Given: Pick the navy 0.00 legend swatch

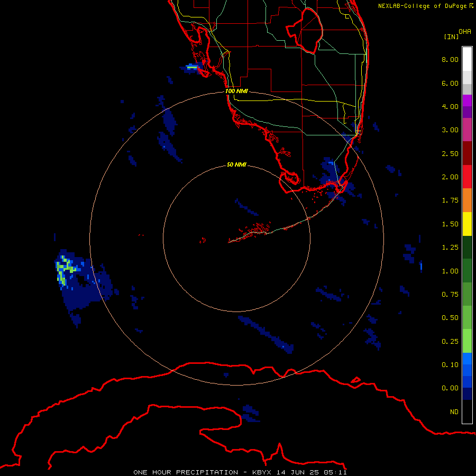Looking at the screenshot, I should coord(467,393).
